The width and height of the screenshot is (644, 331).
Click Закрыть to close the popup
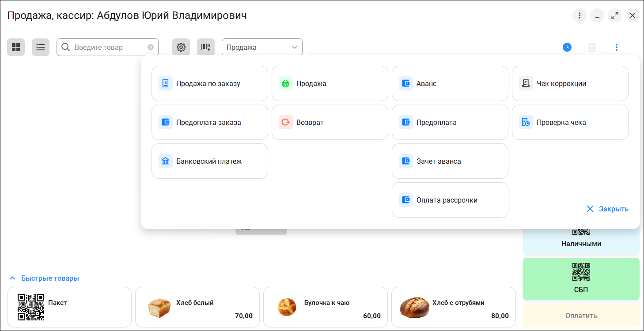(x=607, y=209)
